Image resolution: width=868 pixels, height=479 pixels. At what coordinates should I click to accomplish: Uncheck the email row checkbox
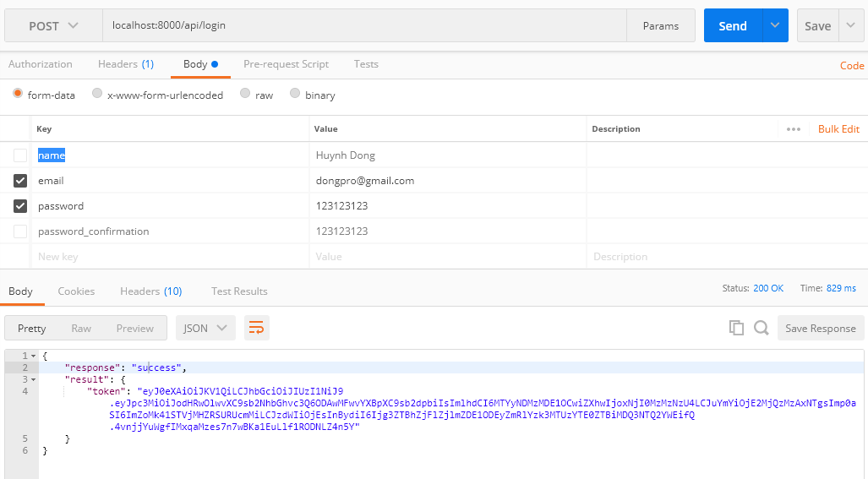point(20,181)
